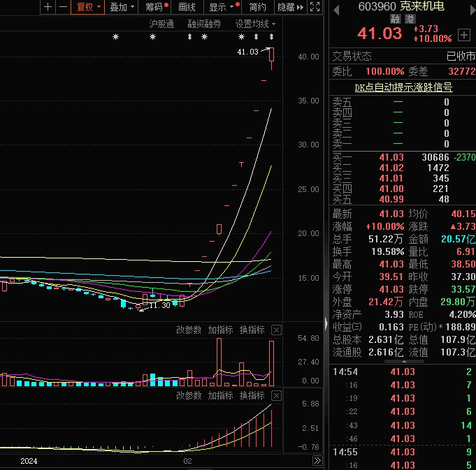
Task: Click 买一 bid price 41.03
Action: [x=391, y=157]
